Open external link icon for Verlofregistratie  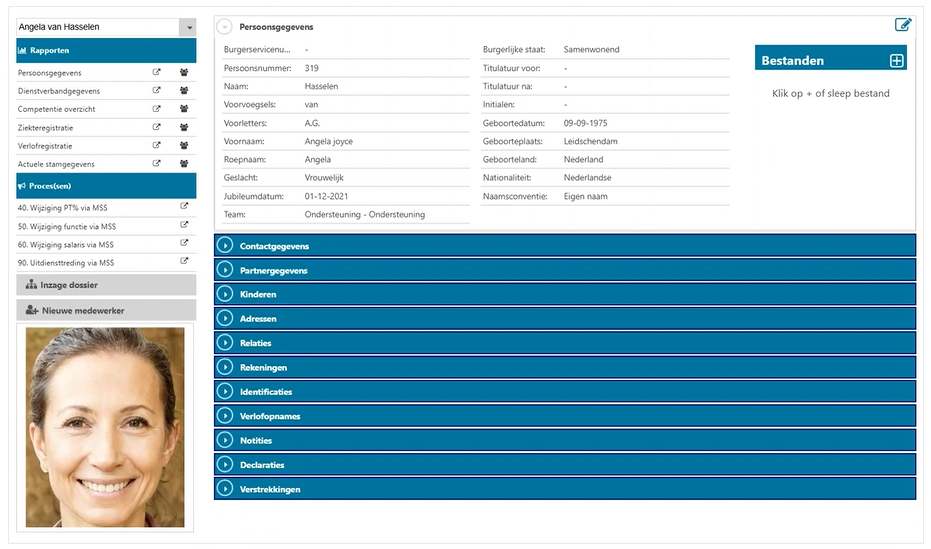tap(156, 145)
